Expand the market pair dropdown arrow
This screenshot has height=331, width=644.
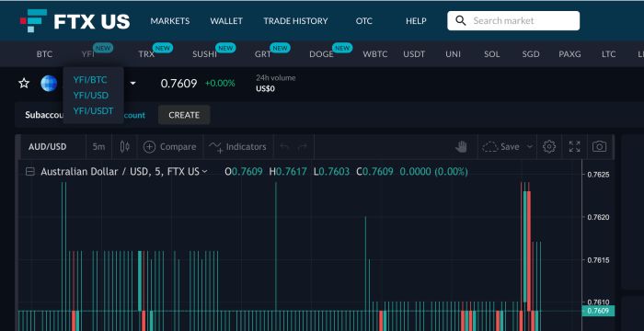[132, 84]
